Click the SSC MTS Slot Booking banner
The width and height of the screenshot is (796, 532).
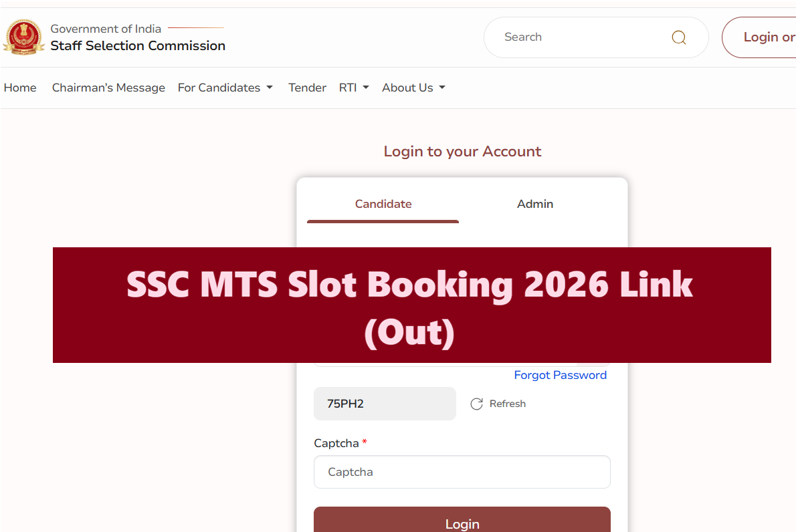point(411,305)
